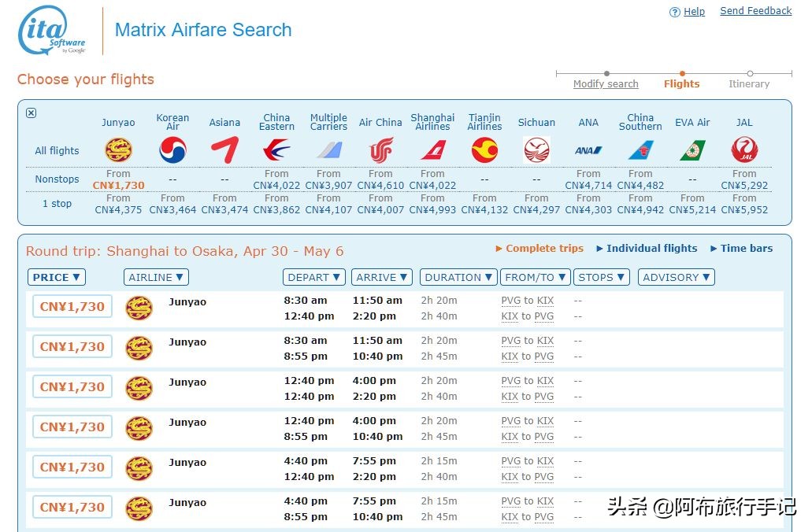Choose CN¥1,730 for 8:30 am / 8:55 pm trip
Viewport: 812px width, 532px height.
72,347
